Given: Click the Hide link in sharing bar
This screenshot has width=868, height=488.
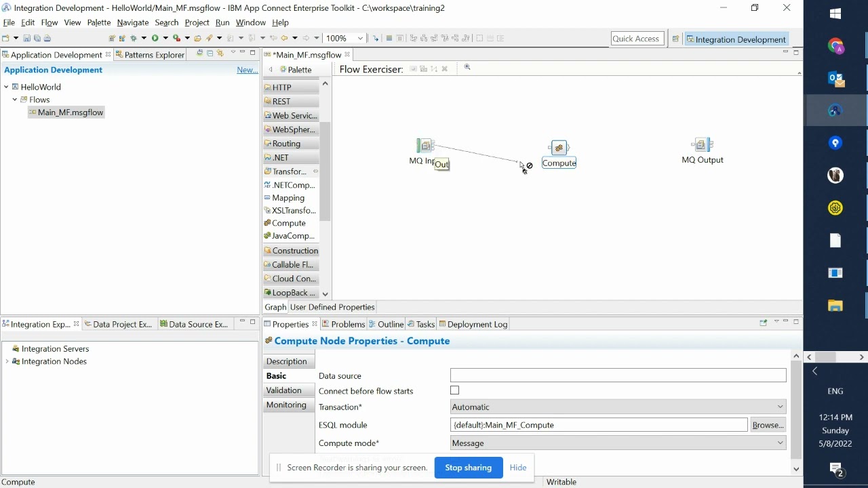Looking at the screenshot, I should click(x=518, y=468).
